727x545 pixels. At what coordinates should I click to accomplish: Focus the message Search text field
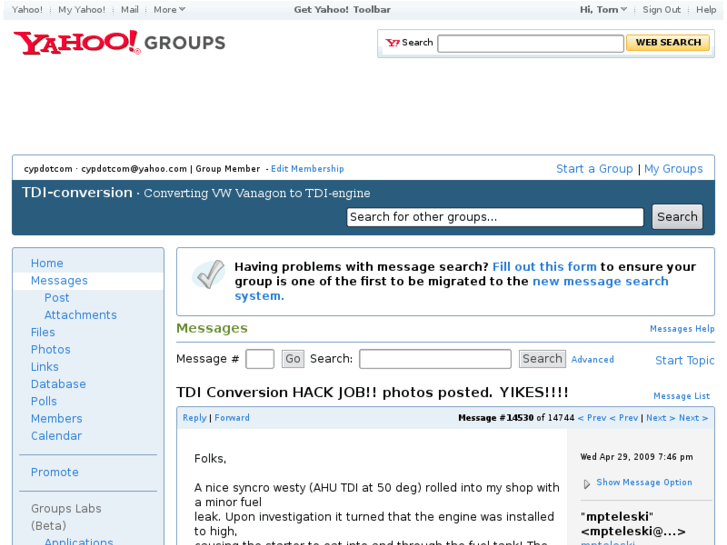(x=435, y=359)
